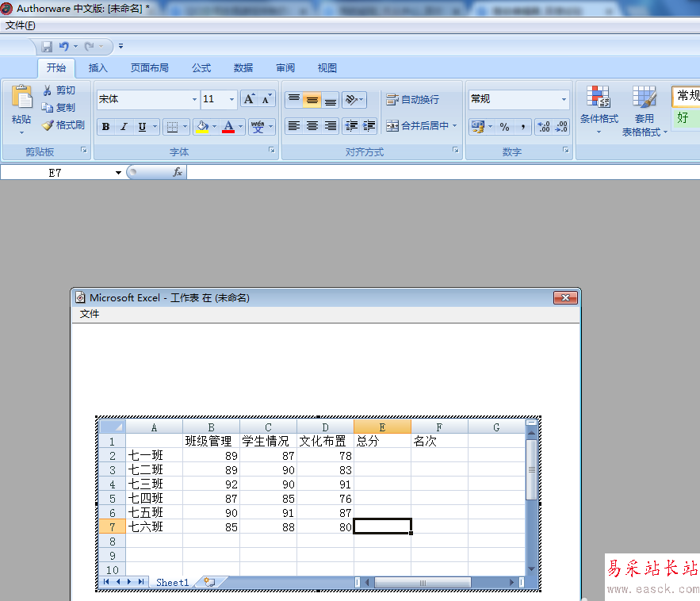Click the phonetic guide wén icon
This screenshot has height=601, width=700.
coord(258,127)
